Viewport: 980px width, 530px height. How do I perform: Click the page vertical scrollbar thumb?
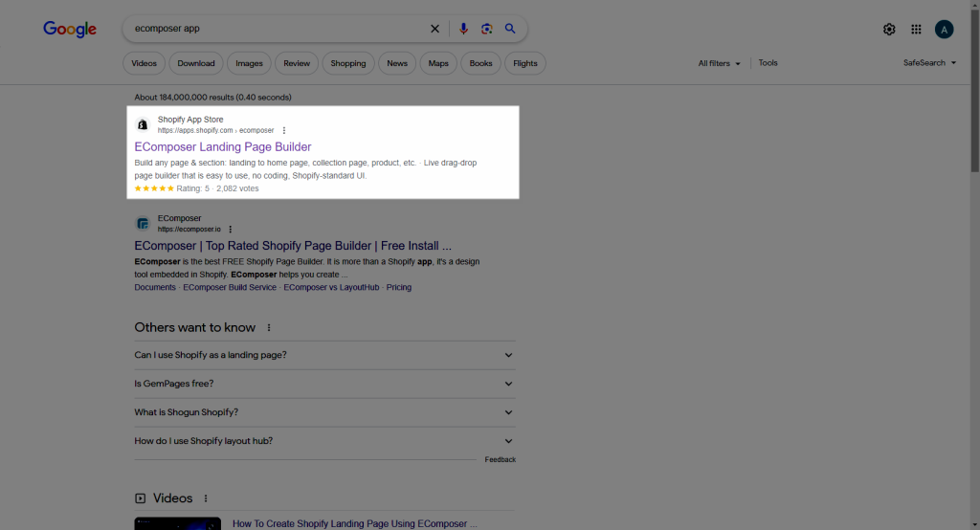tap(974, 91)
